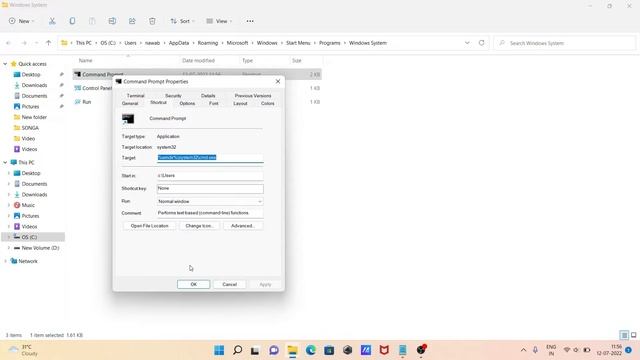Click the Advanced button
The height and width of the screenshot is (360, 640).
(243, 226)
